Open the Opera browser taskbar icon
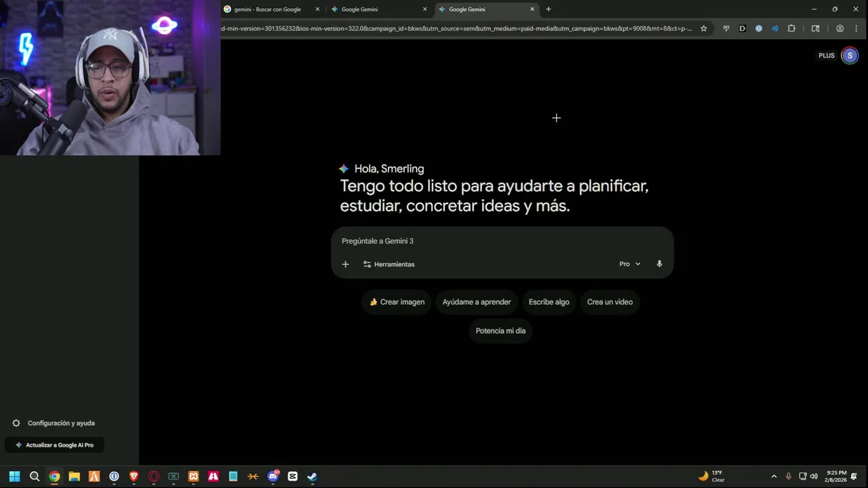 click(154, 476)
